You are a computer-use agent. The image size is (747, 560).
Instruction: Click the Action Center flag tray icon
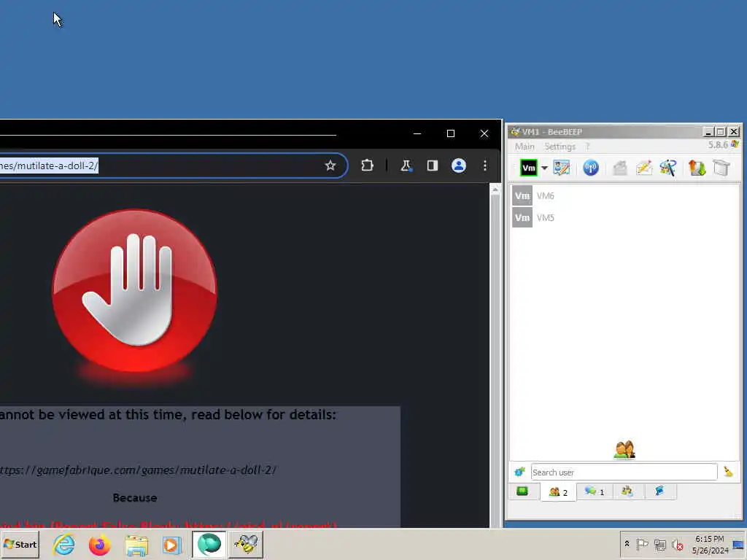[642, 544]
